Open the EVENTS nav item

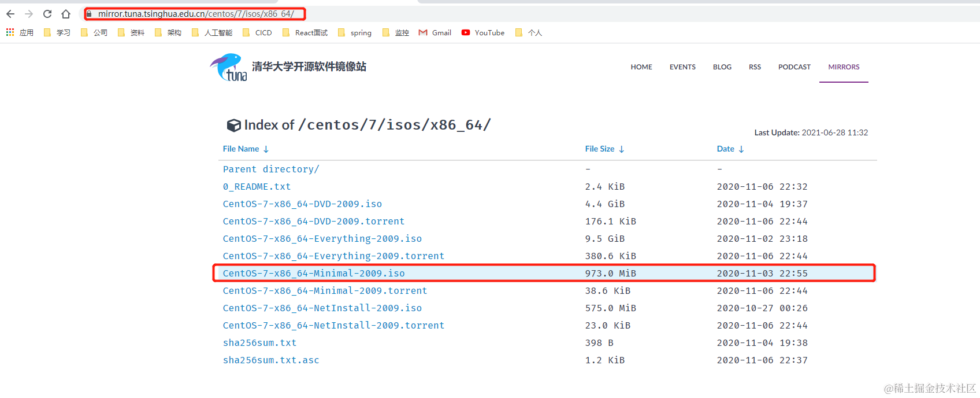682,67
